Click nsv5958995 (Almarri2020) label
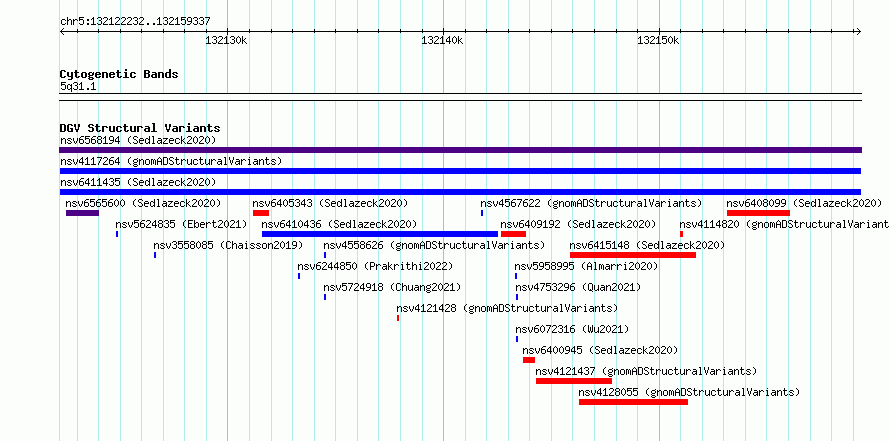Screen dimensions: 890x441 (586, 266)
